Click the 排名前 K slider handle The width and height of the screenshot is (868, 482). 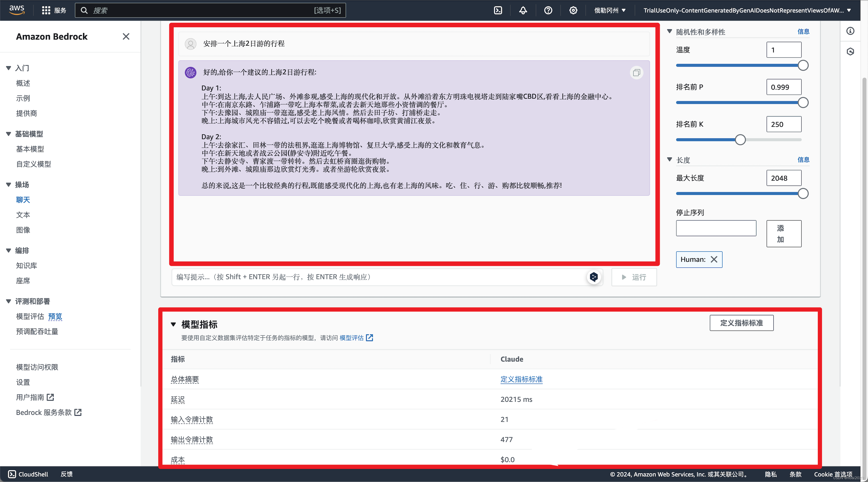point(740,140)
